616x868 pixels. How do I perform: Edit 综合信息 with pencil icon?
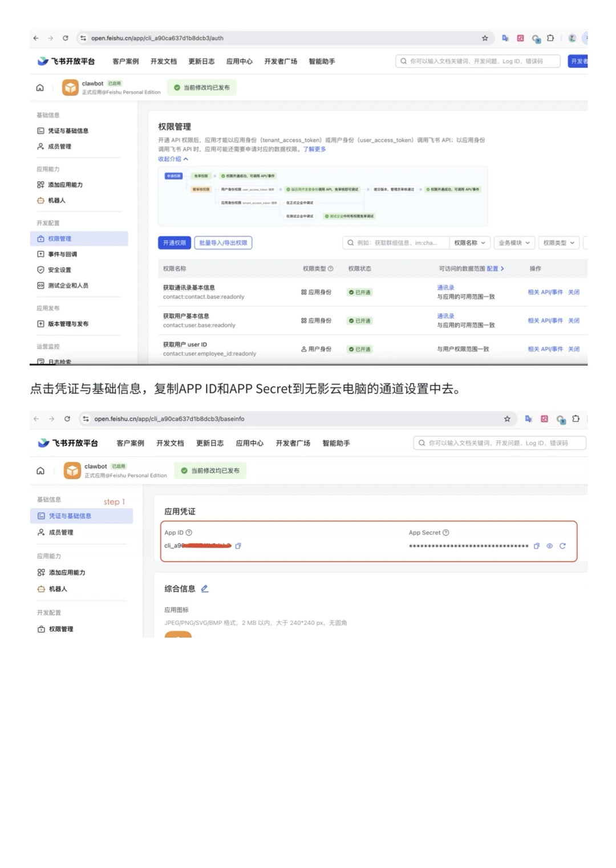205,589
